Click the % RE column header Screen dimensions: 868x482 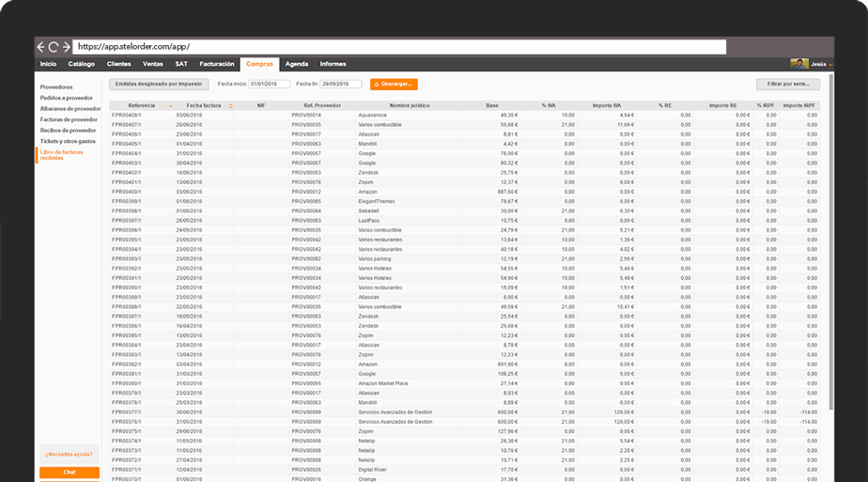665,105
